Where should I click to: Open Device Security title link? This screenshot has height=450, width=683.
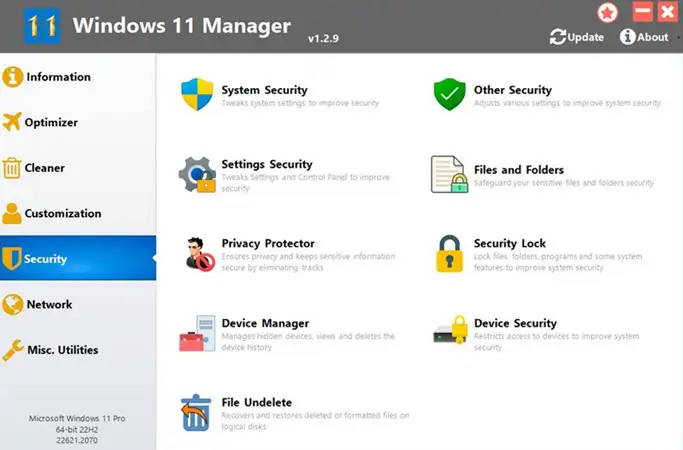515,323
